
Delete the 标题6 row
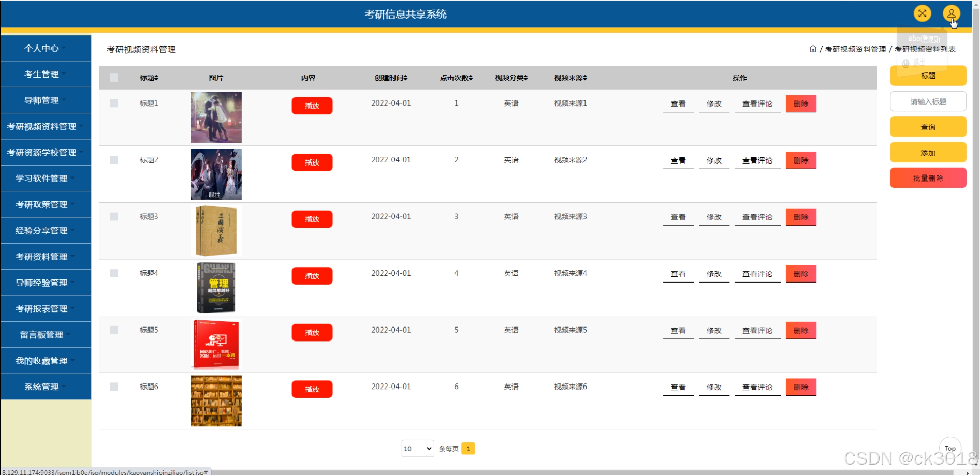(x=801, y=387)
